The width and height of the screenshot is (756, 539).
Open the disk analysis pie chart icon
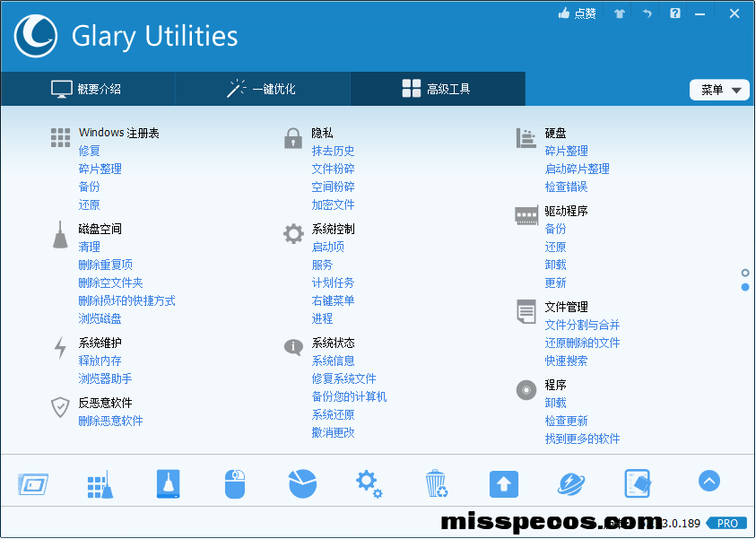302,483
